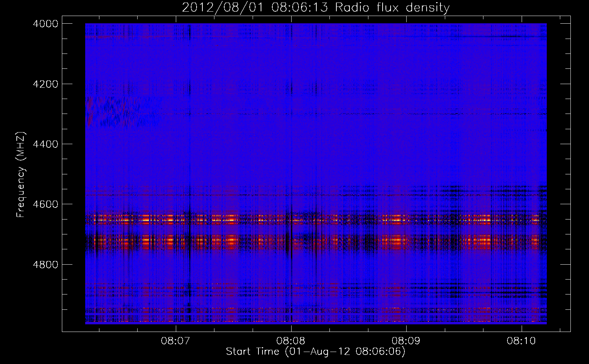Select the 4400 frequency tick label
Screen dimensions: 589x364
click(46, 144)
